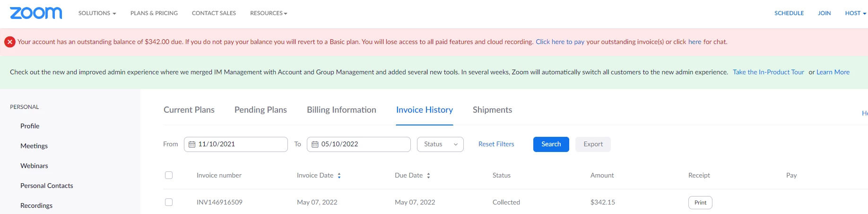The image size is (868, 214).
Task: Click the Search button
Action: pos(551,144)
